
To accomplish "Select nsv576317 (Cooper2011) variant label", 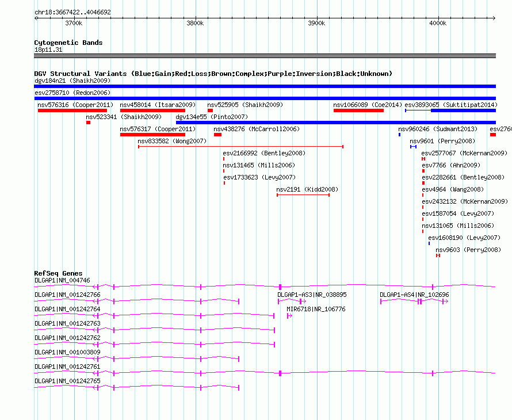I will click(x=158, y=129).
